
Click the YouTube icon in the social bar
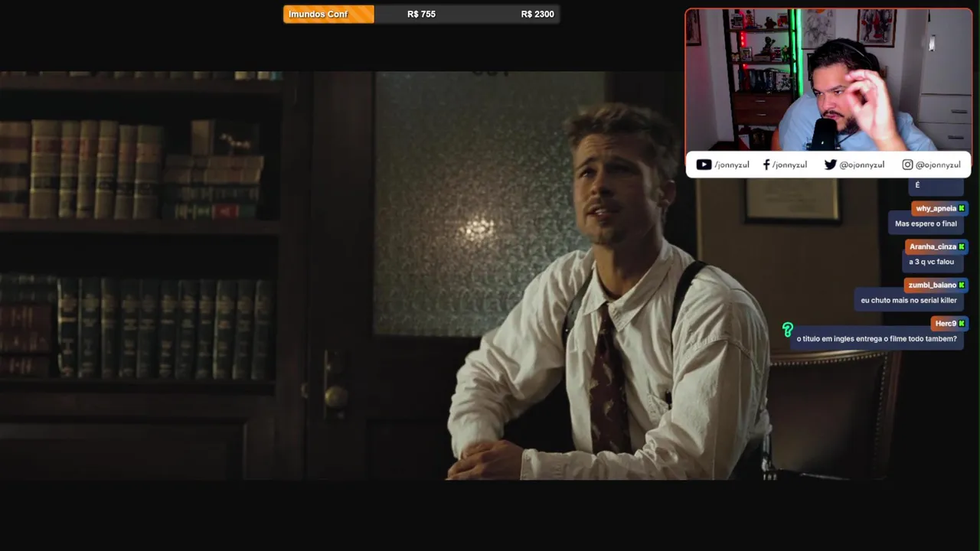click(704, 165)
